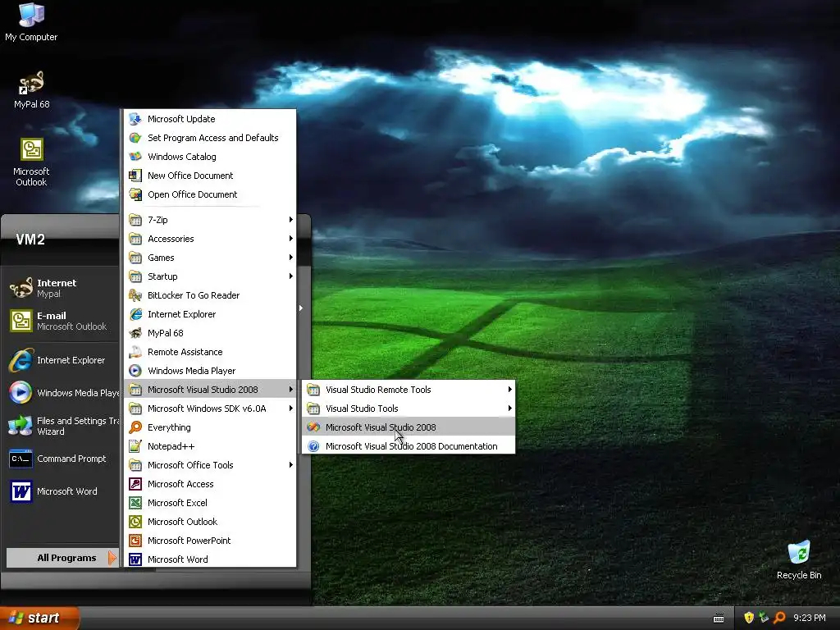Screen dimensions: 840x630
Task: Click New Office Document icon
Action: coord(135,176)
